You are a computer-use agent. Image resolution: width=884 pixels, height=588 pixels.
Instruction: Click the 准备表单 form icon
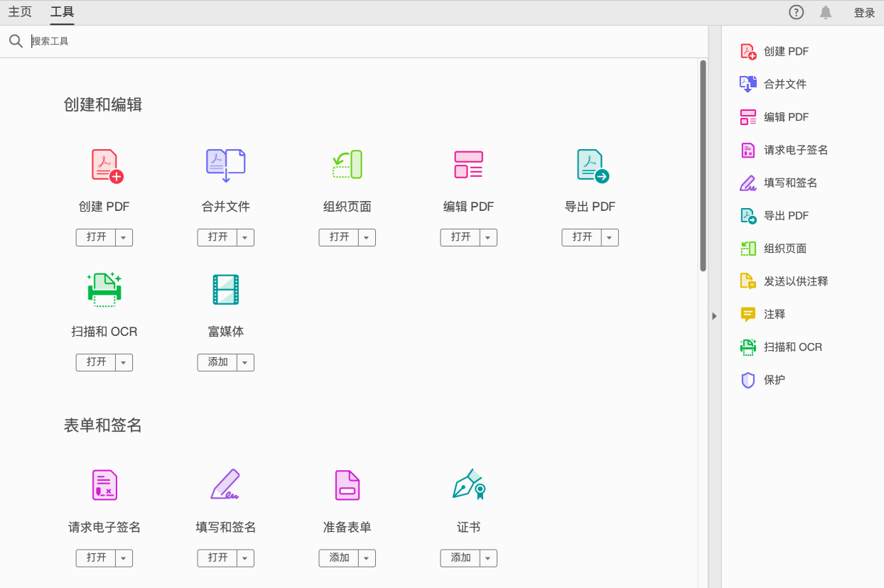click(x=347, y=485)
